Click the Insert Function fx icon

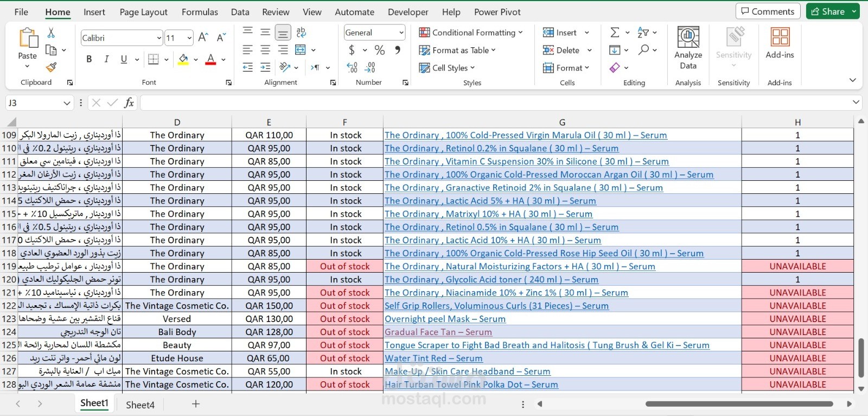coord(129,103)
